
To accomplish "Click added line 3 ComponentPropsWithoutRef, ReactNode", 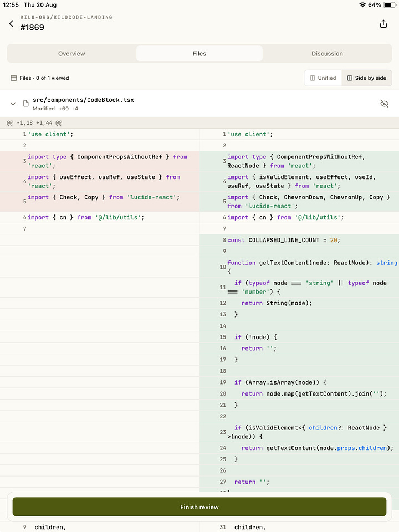I will pos(299,161).
